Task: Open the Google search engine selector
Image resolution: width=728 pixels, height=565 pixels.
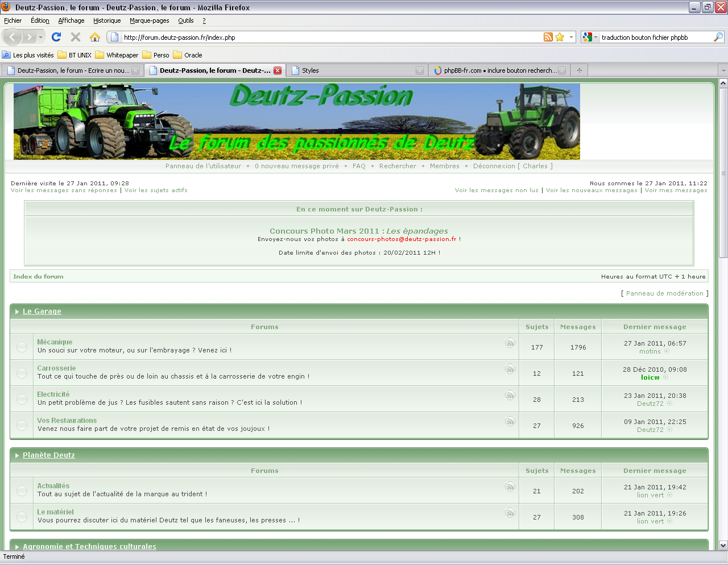Action: point(590,37)
